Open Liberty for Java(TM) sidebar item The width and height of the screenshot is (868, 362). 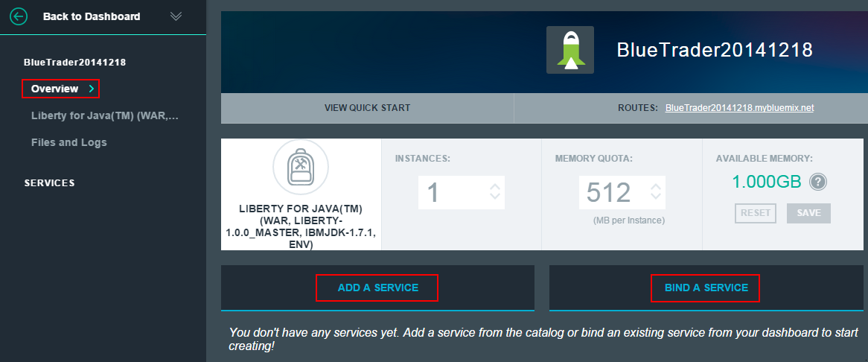(105, 115)
